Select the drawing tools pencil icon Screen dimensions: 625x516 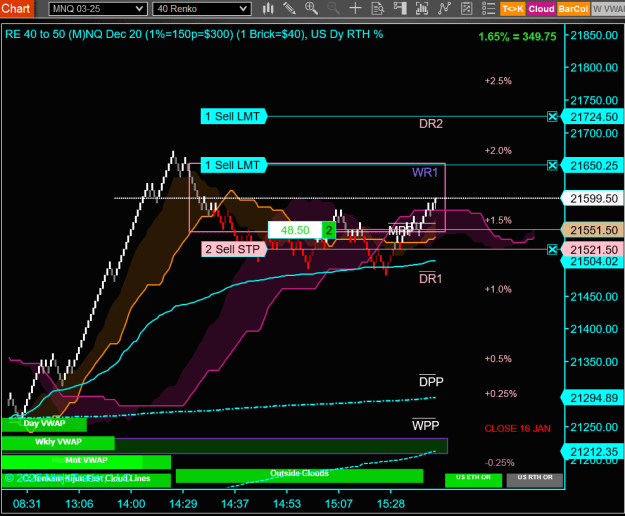coord(289,8)
